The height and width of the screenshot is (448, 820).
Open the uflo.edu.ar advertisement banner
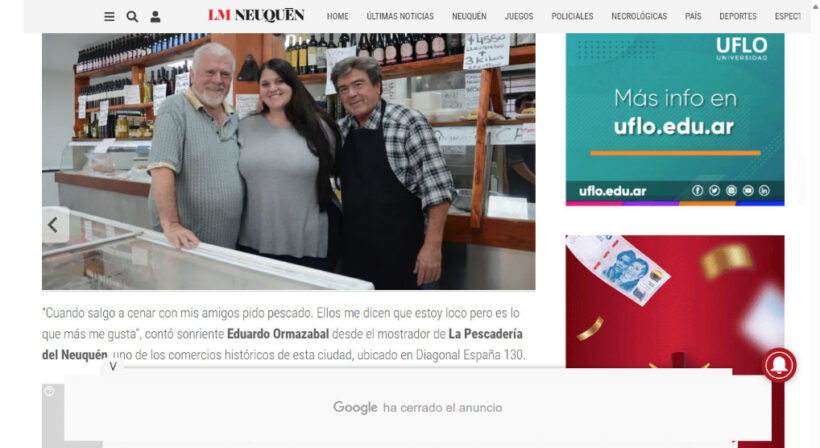(675, 119)
